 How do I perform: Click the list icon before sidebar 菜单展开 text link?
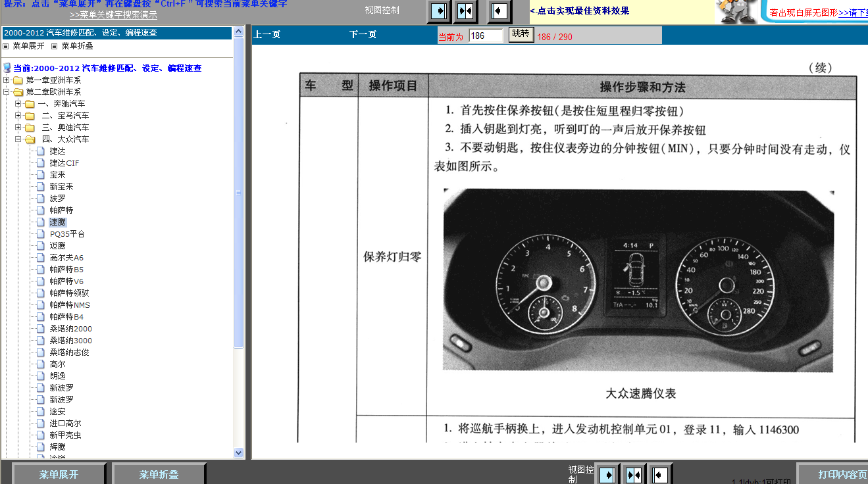click(x=6, y=46)
